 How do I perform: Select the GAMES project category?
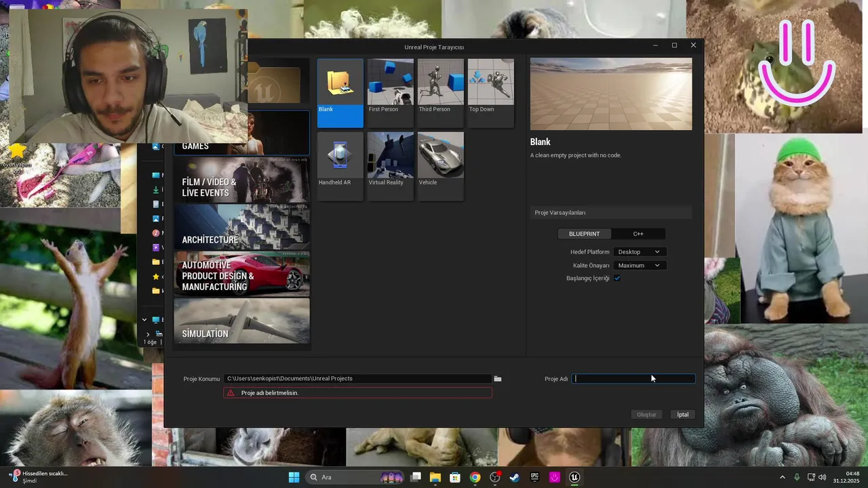pyautogui.click(x=241, y=134)
